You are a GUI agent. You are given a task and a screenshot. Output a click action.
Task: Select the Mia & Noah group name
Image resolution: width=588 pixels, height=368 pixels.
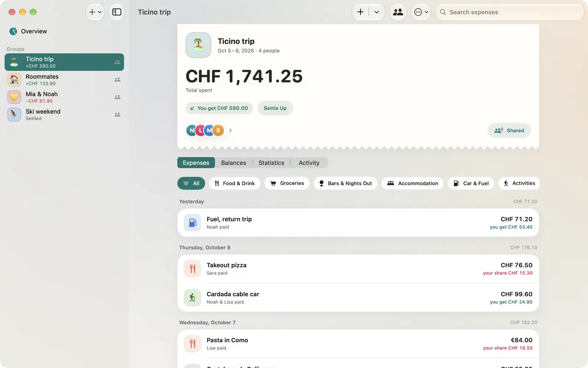click(x=42, y=94)
